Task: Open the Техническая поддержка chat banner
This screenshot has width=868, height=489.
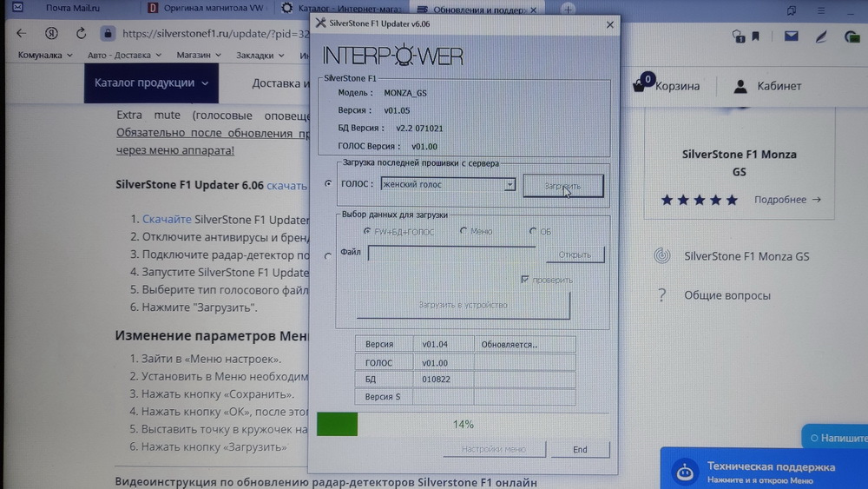Action: coord(764,468)
